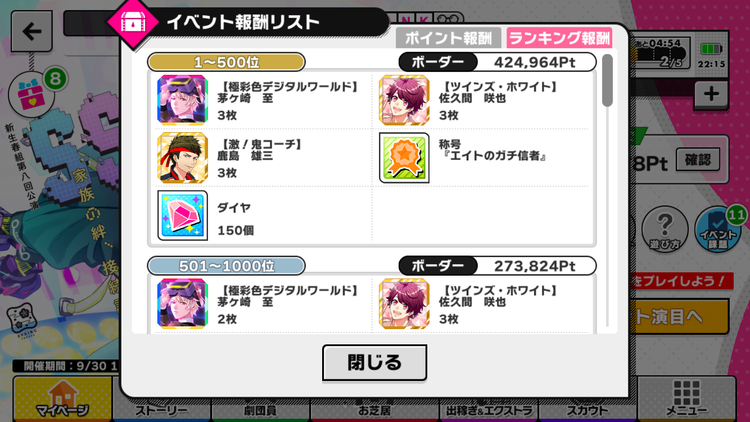This screenshot has width=750, height=422.
Task: Open the 遊び方 question mark icon
Action: click(x=665, y=230)
